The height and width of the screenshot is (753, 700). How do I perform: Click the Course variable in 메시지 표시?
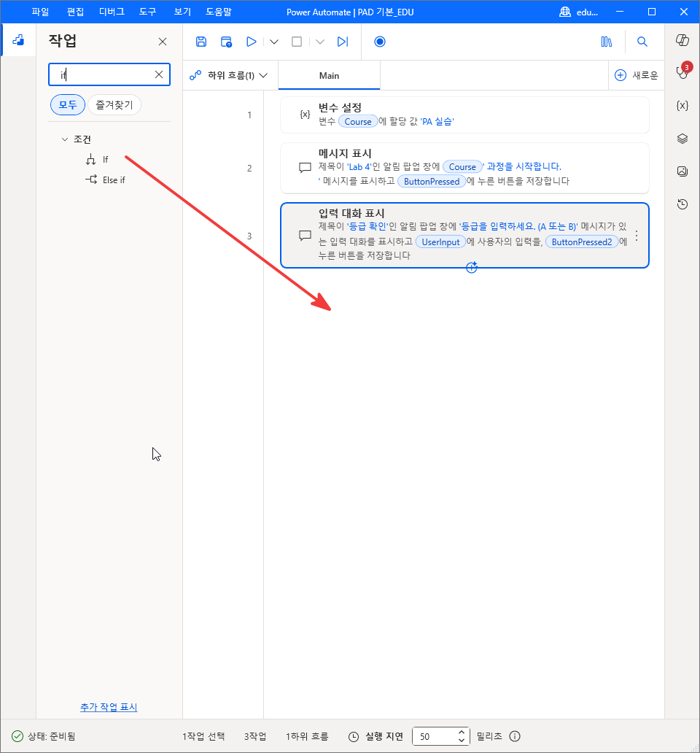[462, 166]
